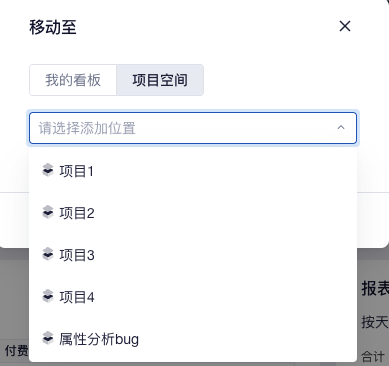This screenshot has height=366, width=389.
Task: Collapse the dropdown using the chevron arrow
Action: click(341, 127)
